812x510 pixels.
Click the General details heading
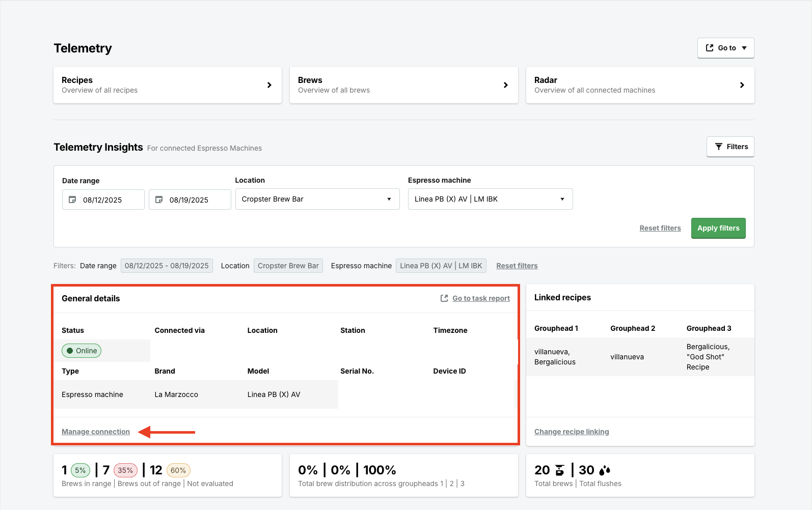click(91, 298)
